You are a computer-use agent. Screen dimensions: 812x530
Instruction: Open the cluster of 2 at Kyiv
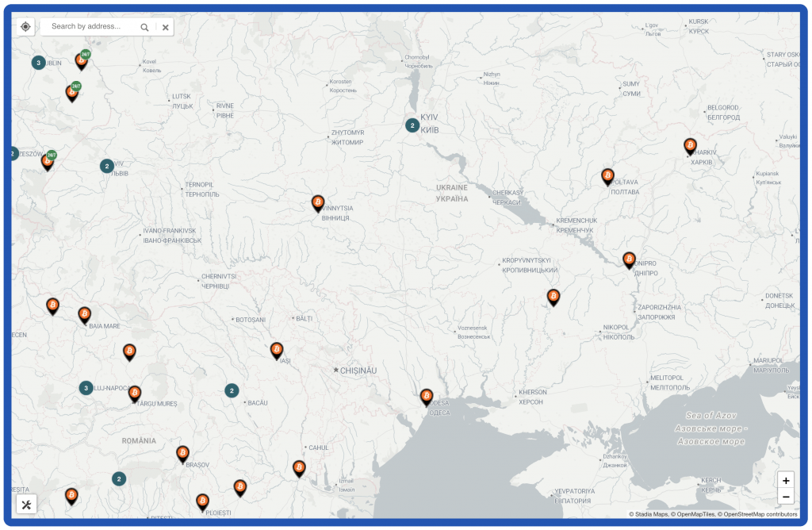pos(412,125)
